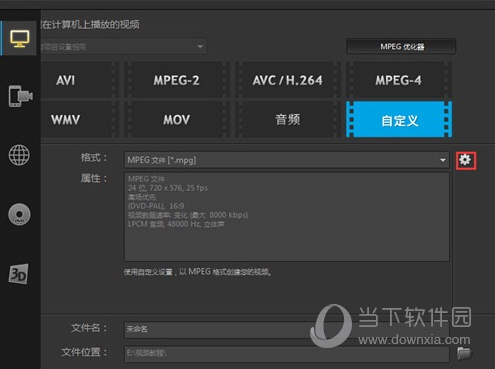Click the 文件位置 path field
Image resolution: width=495 pixels, height=369 pixels.
(x=287, y=353)
